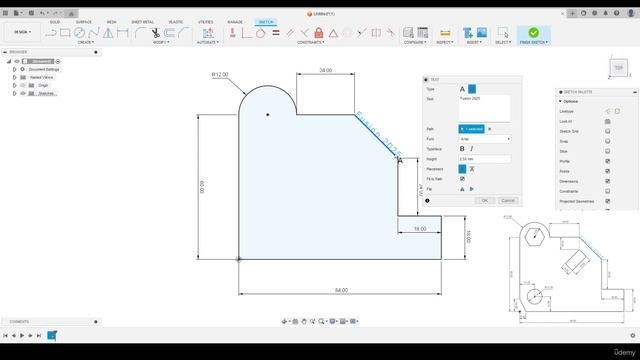Apply the Tangent constraint
This screenshot has width=640, height=360.
tap(260, 33)
